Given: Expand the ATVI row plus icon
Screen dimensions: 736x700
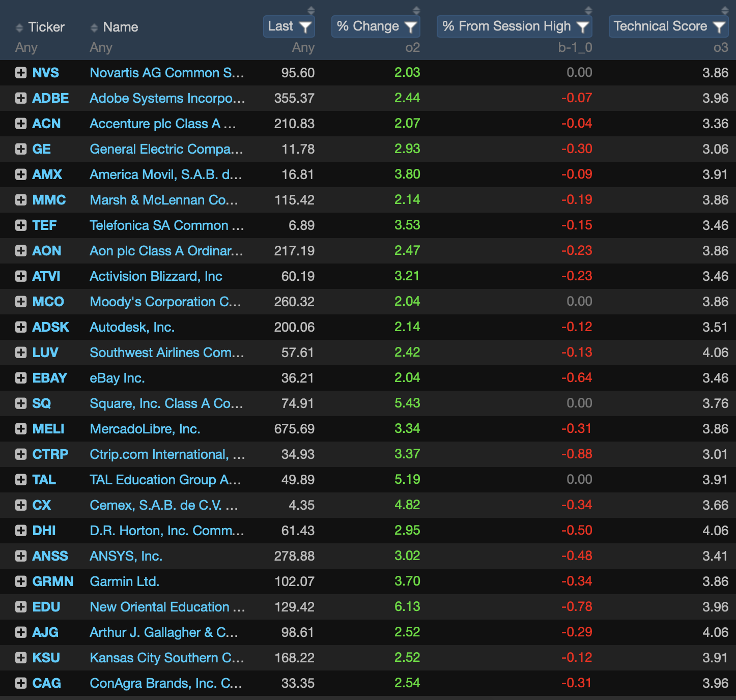Looking at the screenshot, I should click(21, 276).
